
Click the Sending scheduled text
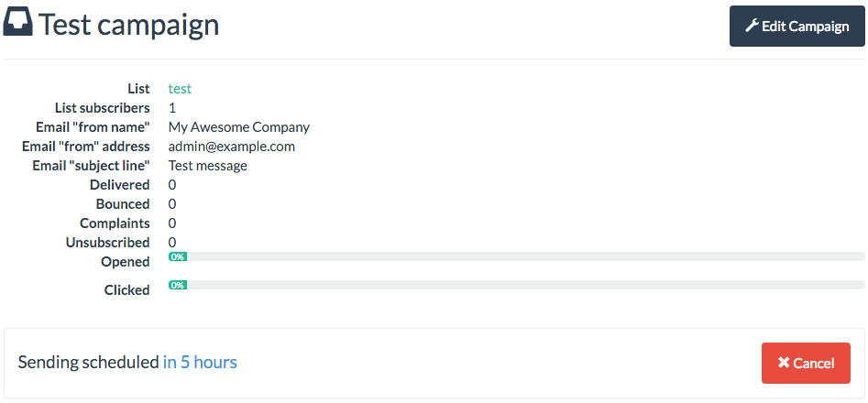tap(88, 362)
